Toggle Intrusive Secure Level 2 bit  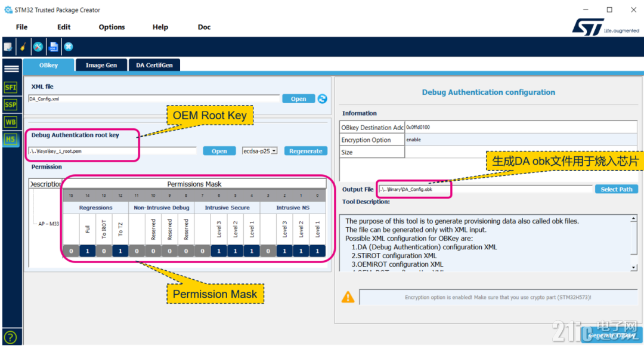tap(236, 251)
